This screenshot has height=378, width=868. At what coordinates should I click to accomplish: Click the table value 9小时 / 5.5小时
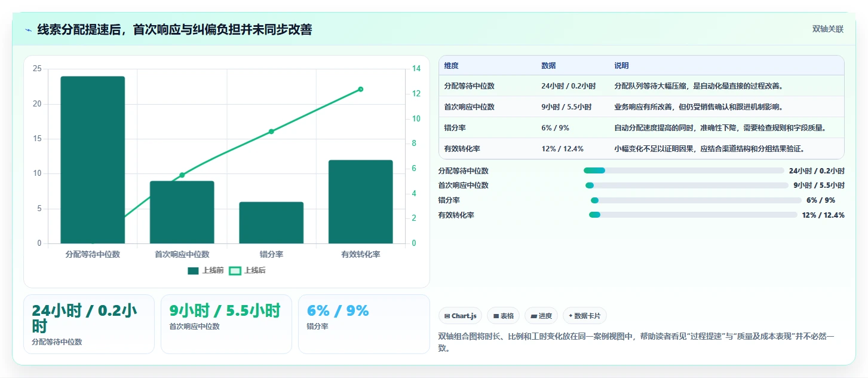(x=566, y=107)
